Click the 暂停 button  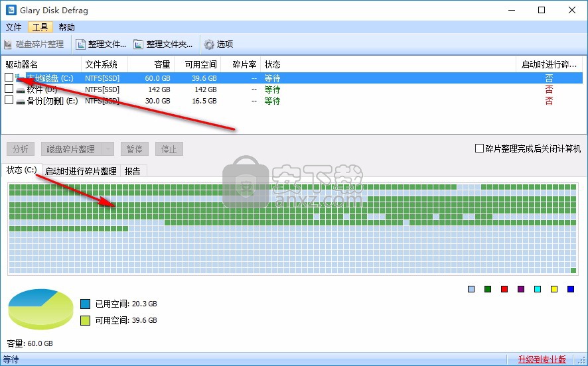(x=135, y=149)
